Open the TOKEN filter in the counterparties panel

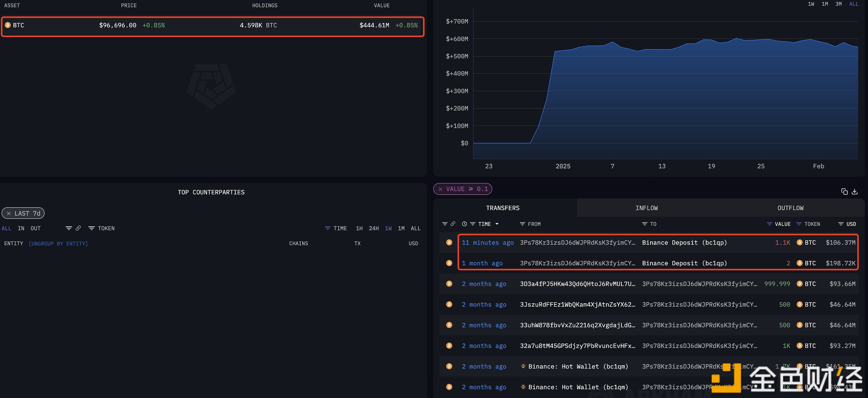coord(91,228)
